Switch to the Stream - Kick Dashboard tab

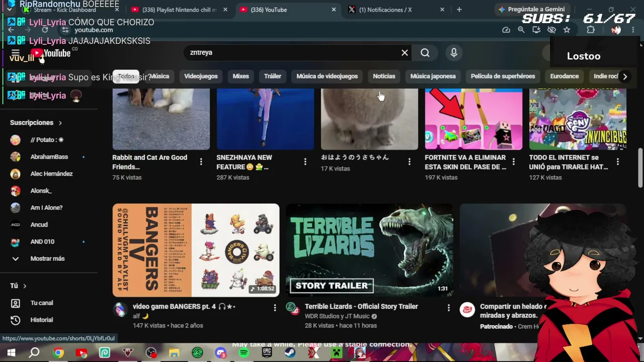click(70, 10)
